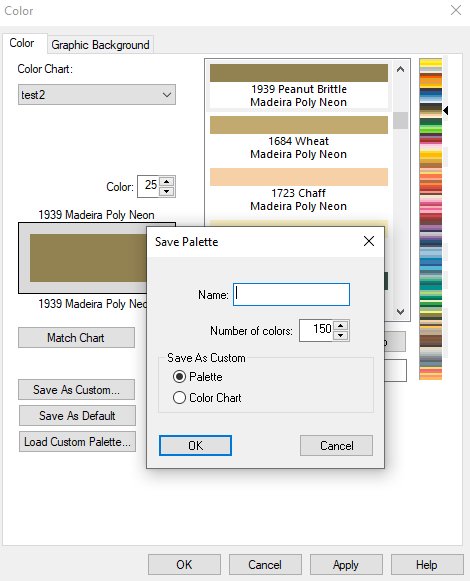Image resolution: width=470 pixels, height=581 pixels.
Task: Close the Color window
Action: coord(456,10)
